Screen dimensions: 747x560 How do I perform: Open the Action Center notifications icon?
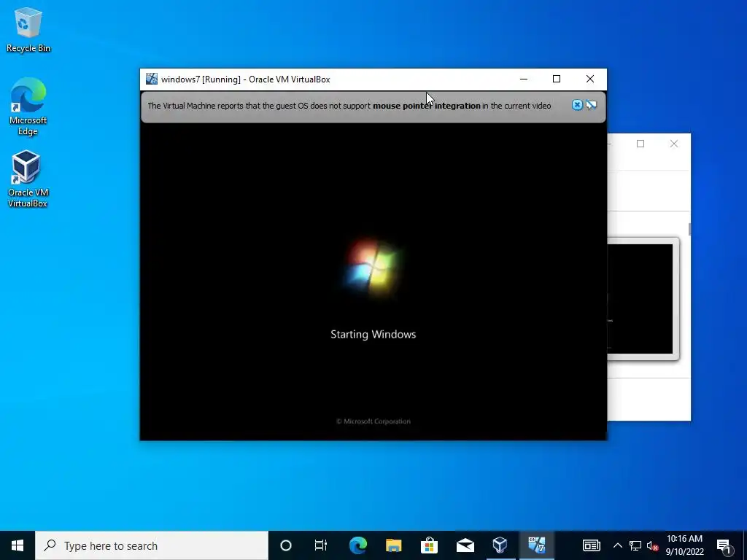[724, 545]
